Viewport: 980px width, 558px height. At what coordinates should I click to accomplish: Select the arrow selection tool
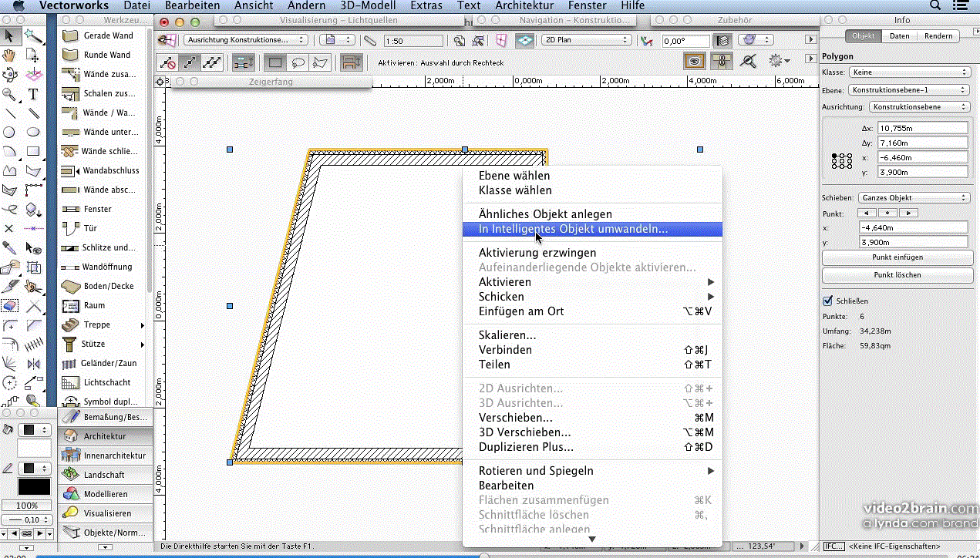[x=9, y=35]
